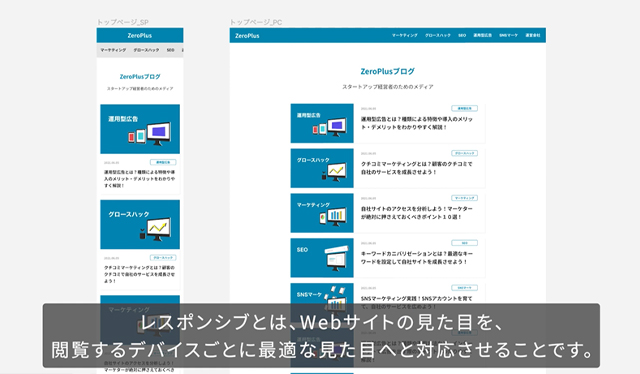The height and width of the screenshot is (374, 640).
Task: Click グロースハック category tag on second PC article
Action: tap(464, 153)
